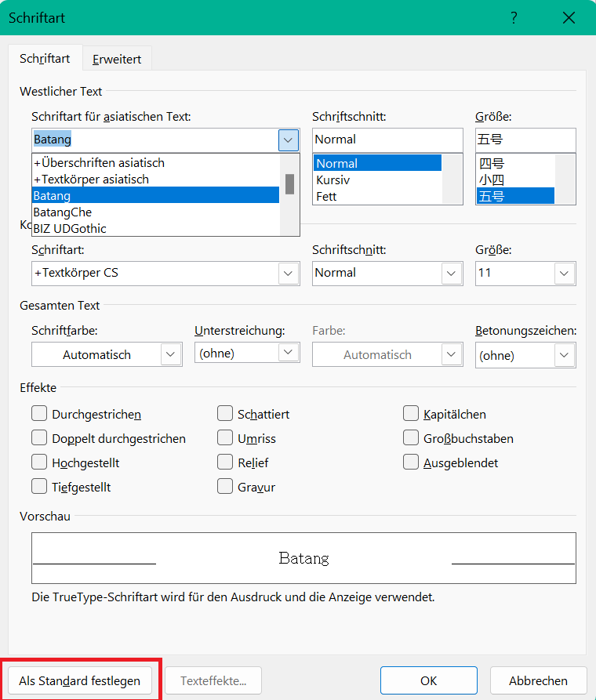Check the Hochgestellt option
Screen dimensions: 596x700
coord(39,462)
